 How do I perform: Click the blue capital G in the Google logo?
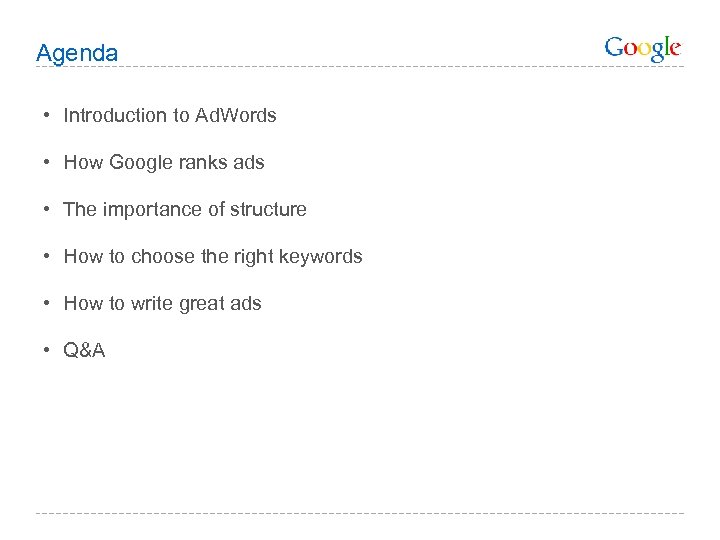615,47
